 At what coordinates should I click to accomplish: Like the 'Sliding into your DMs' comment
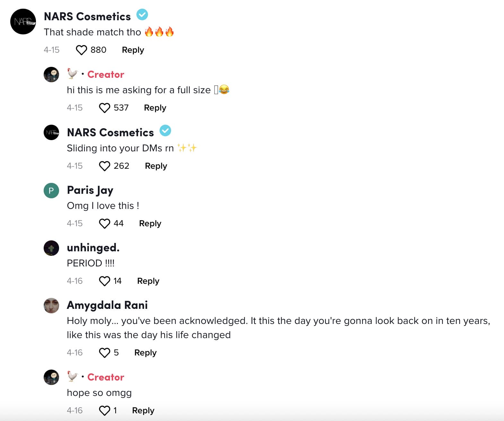pyautogui.click(x=104, y=166)
